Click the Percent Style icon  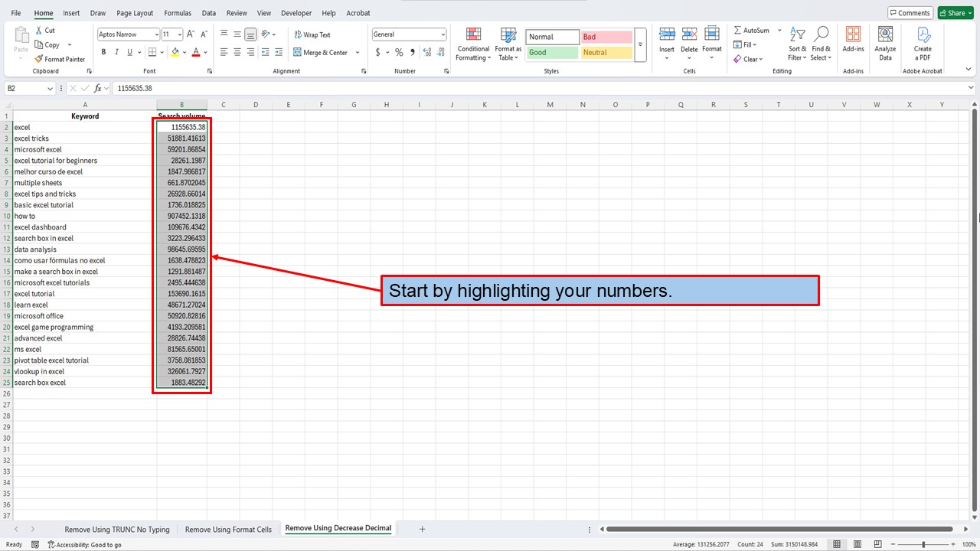(398, 52)
